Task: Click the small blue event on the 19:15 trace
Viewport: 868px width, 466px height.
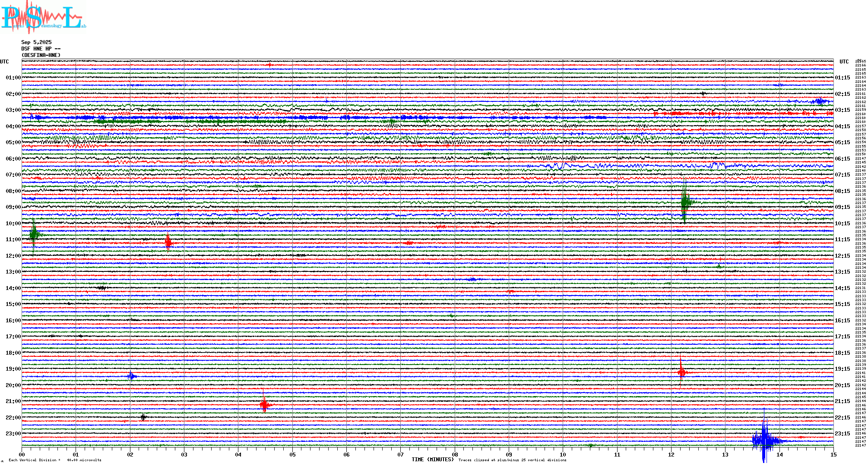Action: point(132,376)
